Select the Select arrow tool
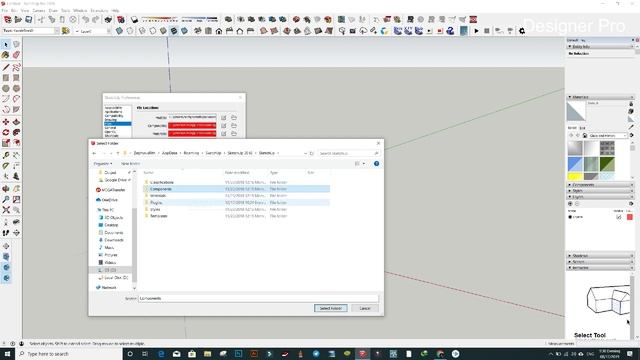 [6, 44]
